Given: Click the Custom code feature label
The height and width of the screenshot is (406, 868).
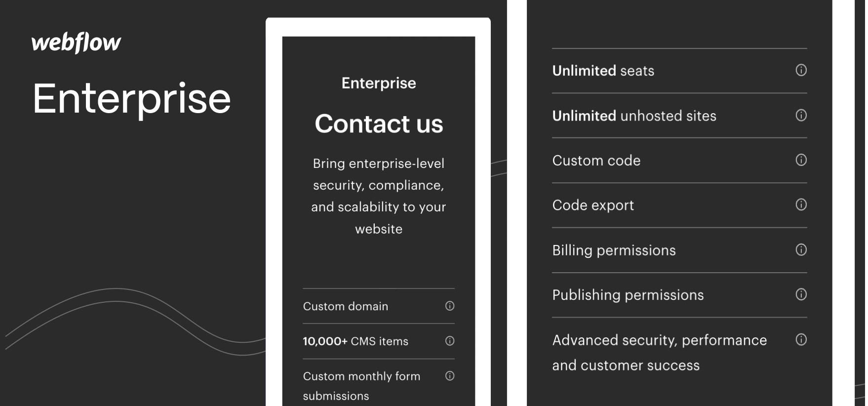Looking at the screenshot, I should pos(596,160).
